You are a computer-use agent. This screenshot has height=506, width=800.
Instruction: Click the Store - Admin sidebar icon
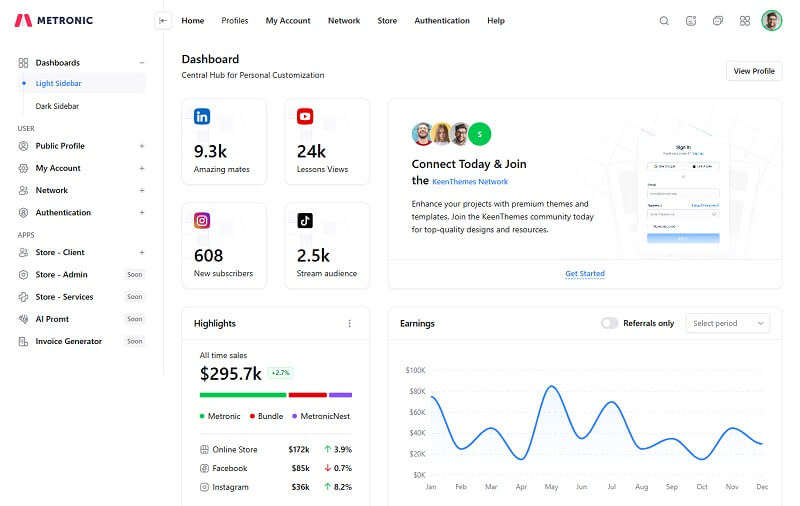[23, 274]
